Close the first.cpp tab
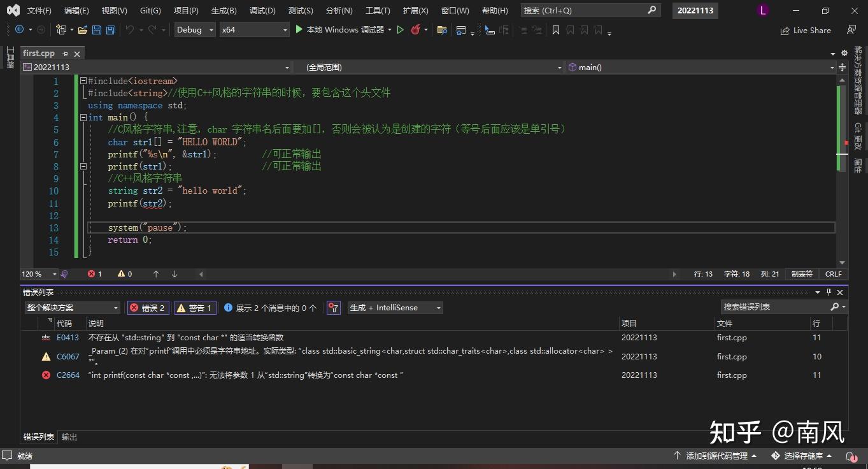The height and width of the screenshot is (469, 868). click(x=77, y=54)
